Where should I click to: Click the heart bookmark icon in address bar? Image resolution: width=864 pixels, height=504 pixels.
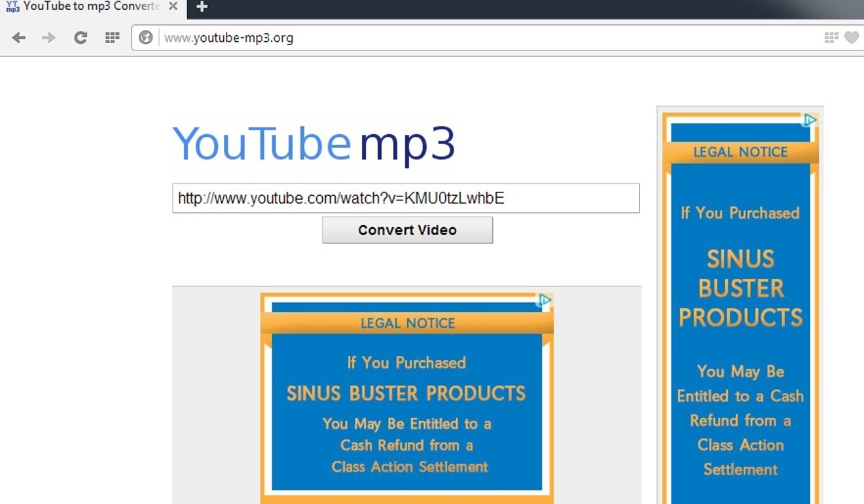(852, 38)
